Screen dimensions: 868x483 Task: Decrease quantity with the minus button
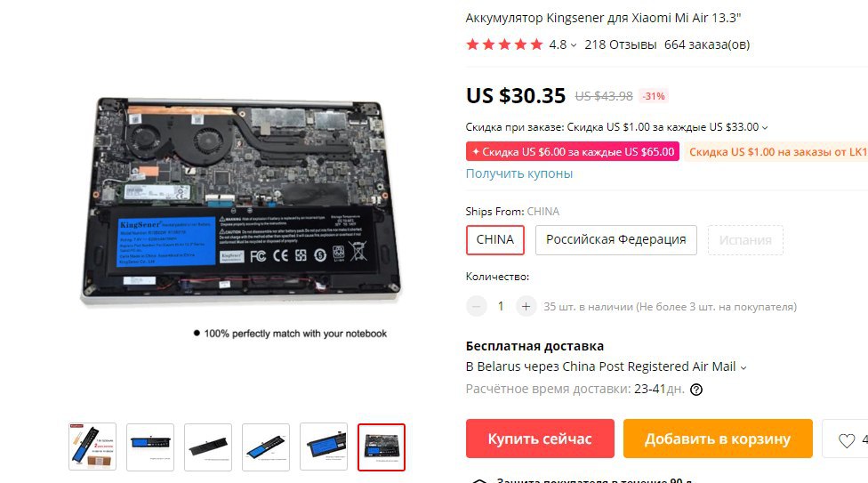click(476, 306)
